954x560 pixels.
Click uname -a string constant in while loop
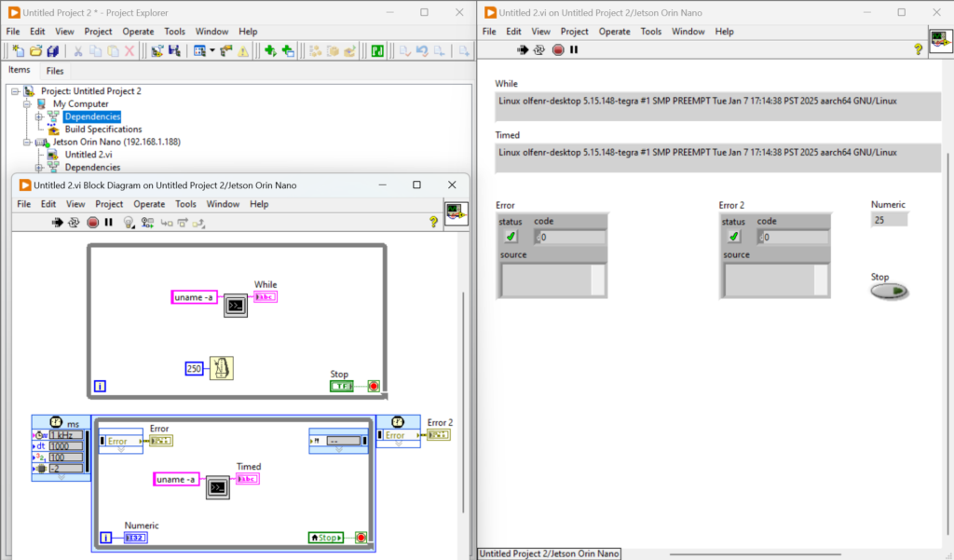pos(194,297)
